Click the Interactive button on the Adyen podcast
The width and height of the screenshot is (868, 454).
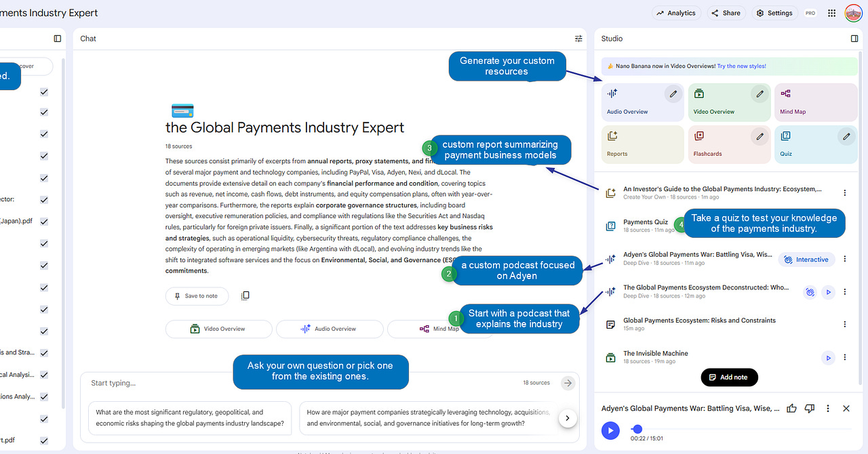pos(806,260)
